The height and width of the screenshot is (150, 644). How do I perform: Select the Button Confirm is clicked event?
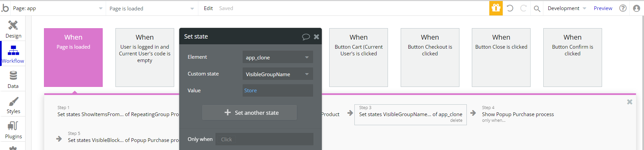coord(573,57)
